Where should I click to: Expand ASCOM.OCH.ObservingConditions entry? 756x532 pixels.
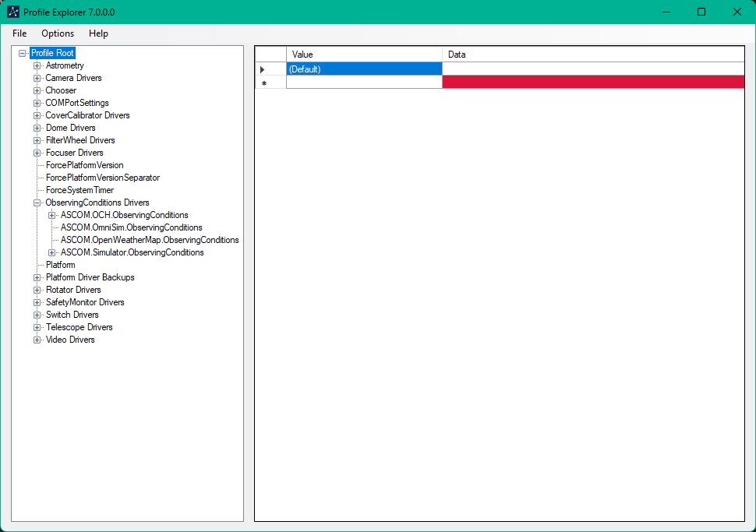[x=52, y=216]
